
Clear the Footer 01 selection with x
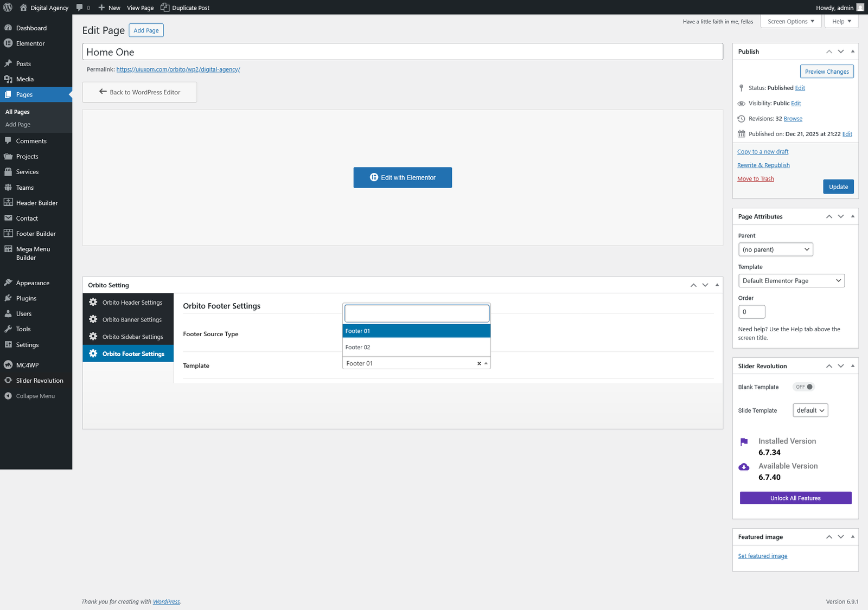[x=478, y=364]
